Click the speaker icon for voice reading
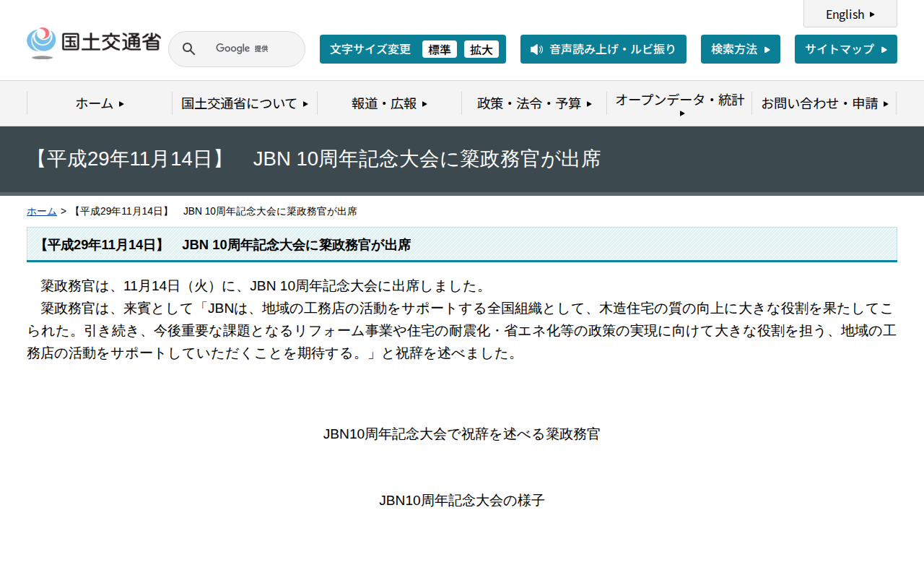 tap(535, 49)
